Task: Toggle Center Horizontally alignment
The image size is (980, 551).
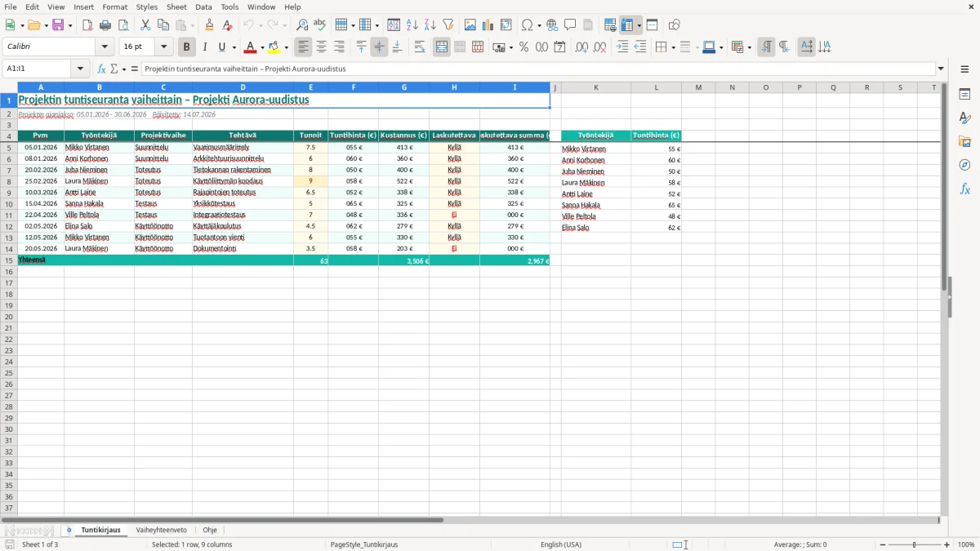Action: tap(321, 47)
